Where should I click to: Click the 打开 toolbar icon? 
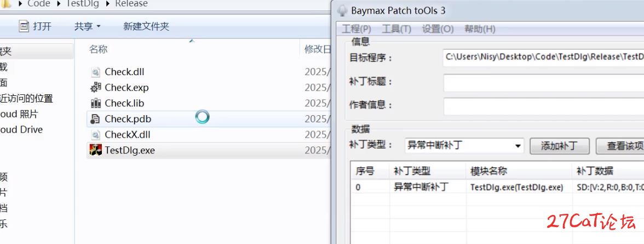click(x=24, y=26)
